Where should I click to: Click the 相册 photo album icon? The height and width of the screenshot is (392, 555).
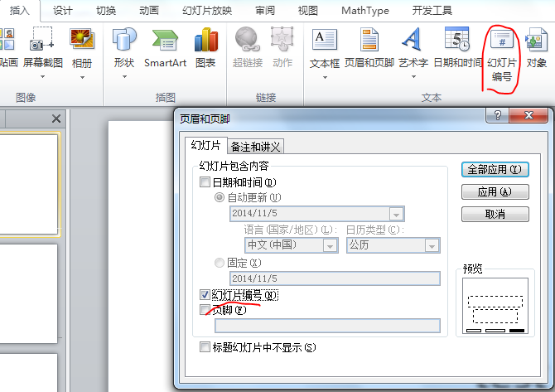click(x=82, y=39)
